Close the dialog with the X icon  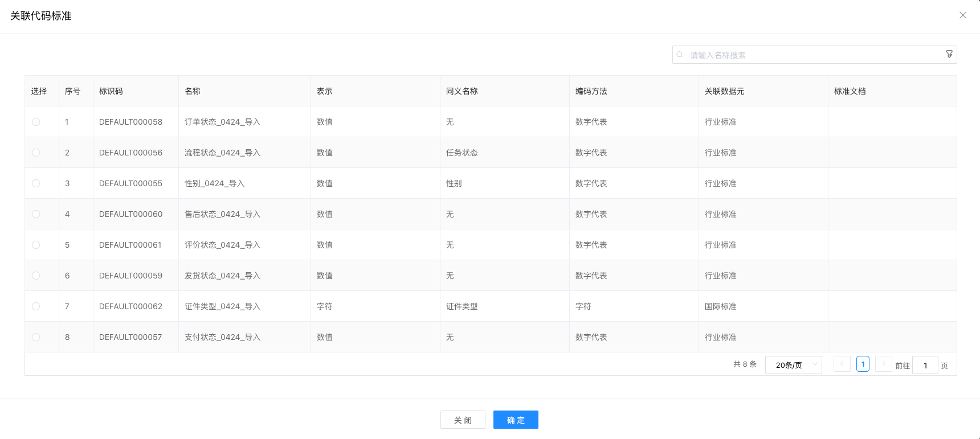[x=963, y=15]
